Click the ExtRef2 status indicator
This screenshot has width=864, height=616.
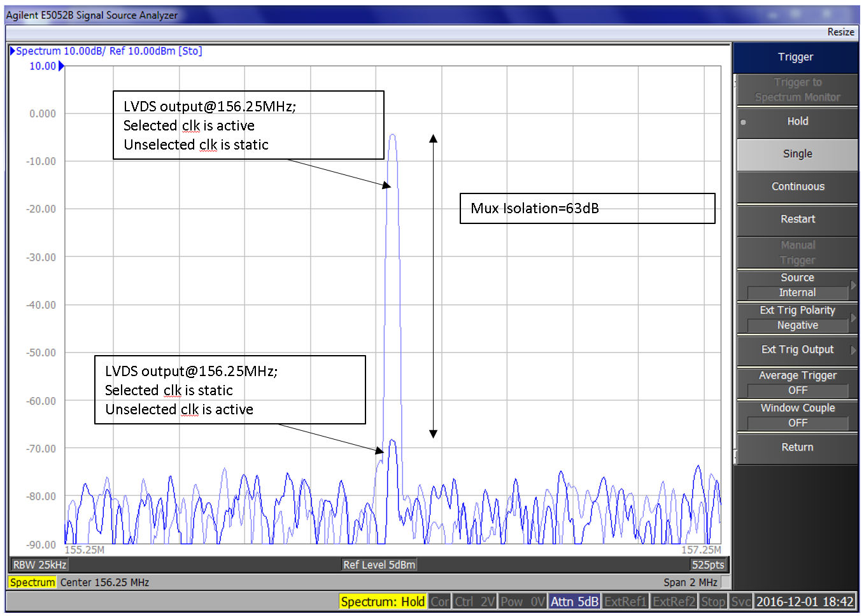click(x=674, y=601)
